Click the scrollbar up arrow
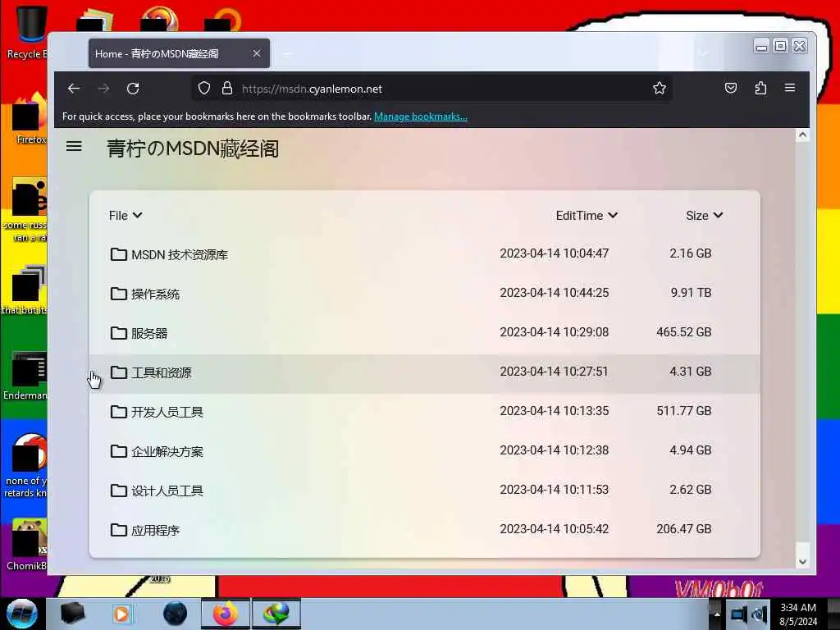Screen dimensions: 840x630 (802, 135)
